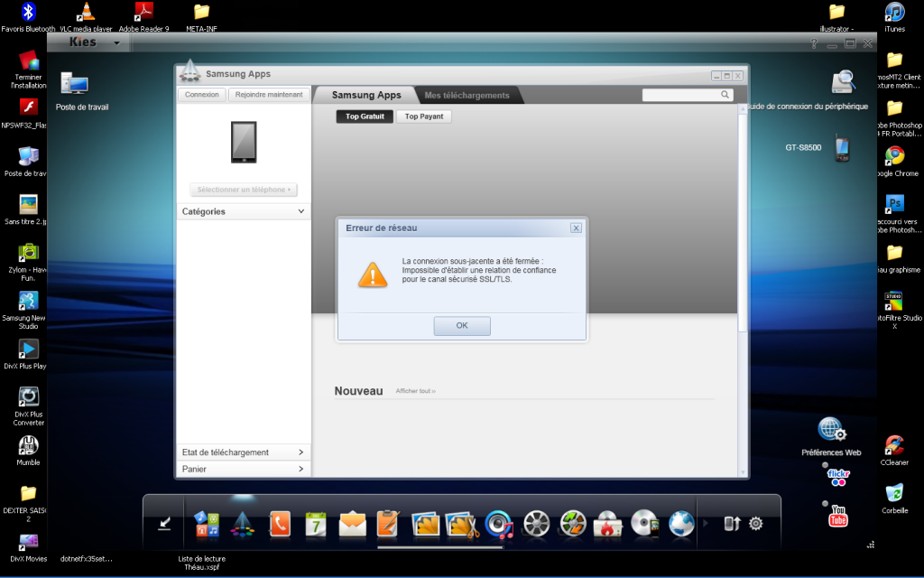The image size is (924, 578).
Task: Open Google Chrome desktop icon
Action: 894,156
